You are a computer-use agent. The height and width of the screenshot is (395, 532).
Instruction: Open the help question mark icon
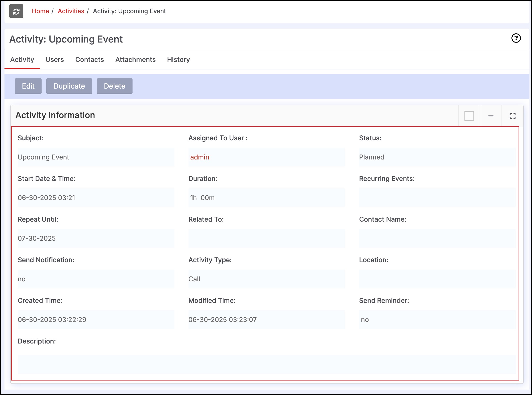(516, 38)
